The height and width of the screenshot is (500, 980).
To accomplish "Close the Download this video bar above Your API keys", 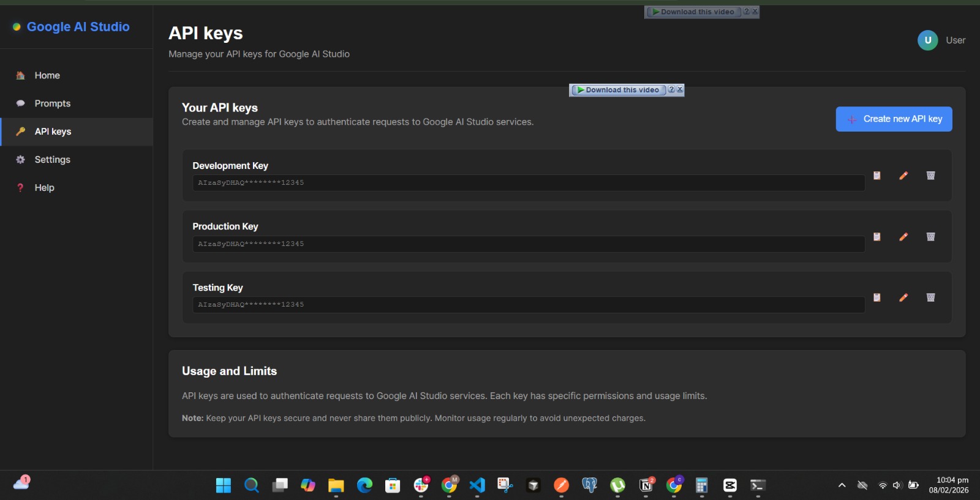I will (679, 89).
